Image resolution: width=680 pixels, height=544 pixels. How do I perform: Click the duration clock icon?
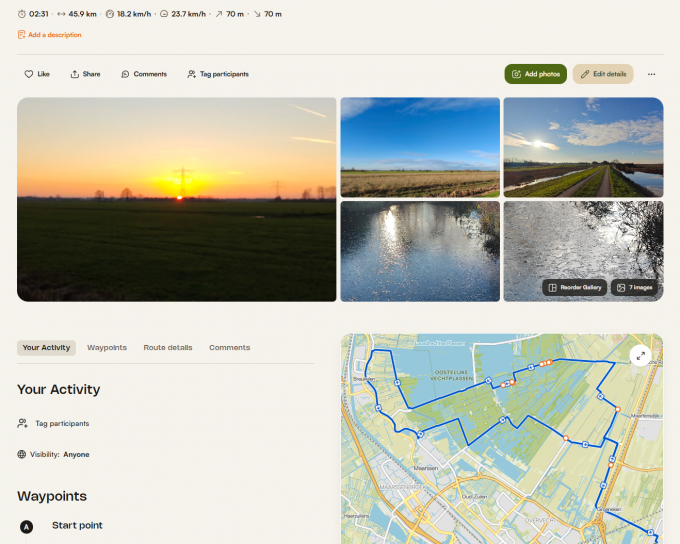pyautogui.click(x=22, y=14)
